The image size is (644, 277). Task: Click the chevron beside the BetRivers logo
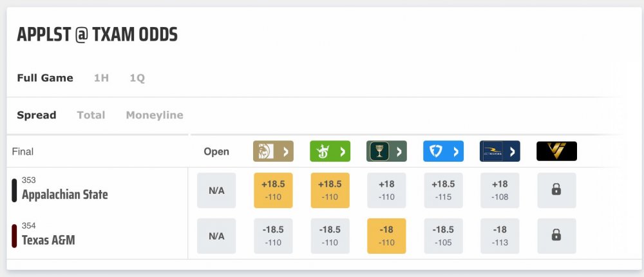tap(513, 152)
